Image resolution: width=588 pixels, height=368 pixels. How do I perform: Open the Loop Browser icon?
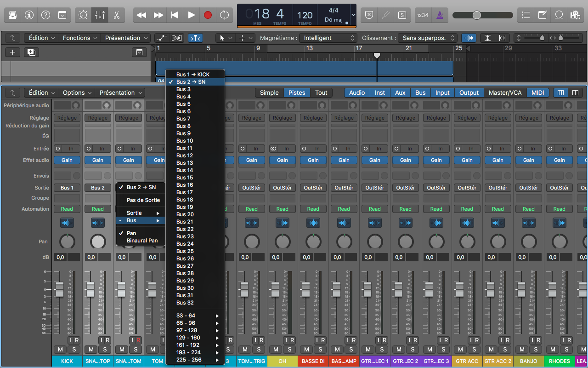coord(559,15)
